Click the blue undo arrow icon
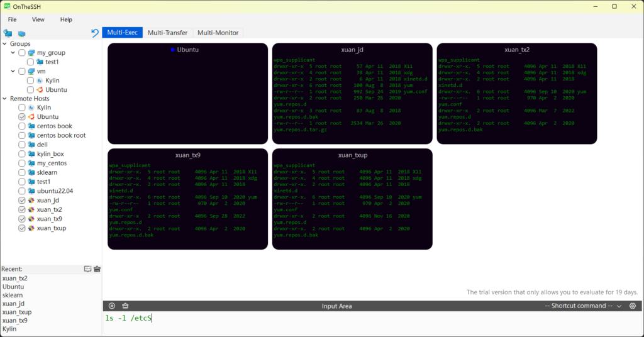The width and height of the screenshot is (644, 337). point(95,33)
